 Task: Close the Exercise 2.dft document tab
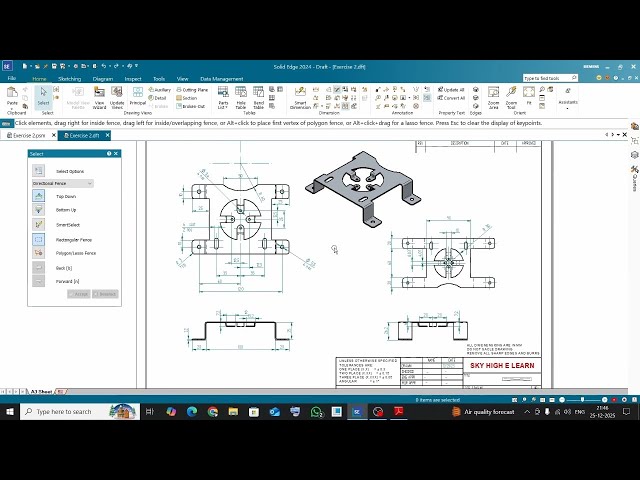107,135
